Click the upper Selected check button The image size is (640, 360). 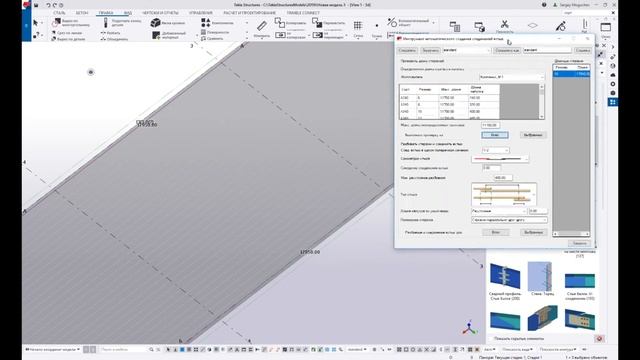click(x=533, y=135)
